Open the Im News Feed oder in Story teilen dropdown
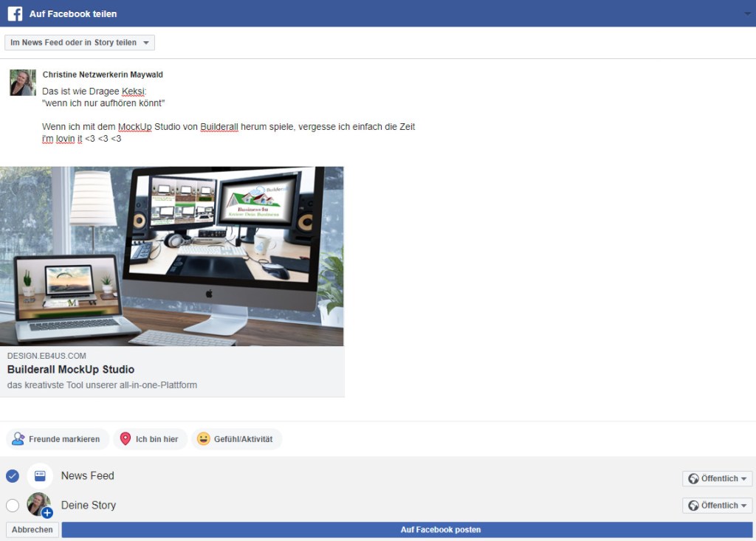The image size is (756, 541). [80, 43]
